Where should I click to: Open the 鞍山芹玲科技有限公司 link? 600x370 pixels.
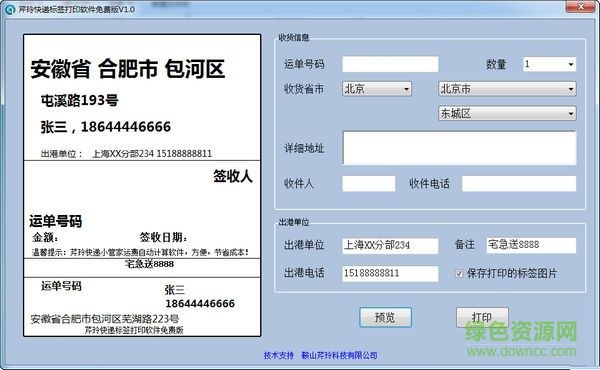[x=339, y=355]
